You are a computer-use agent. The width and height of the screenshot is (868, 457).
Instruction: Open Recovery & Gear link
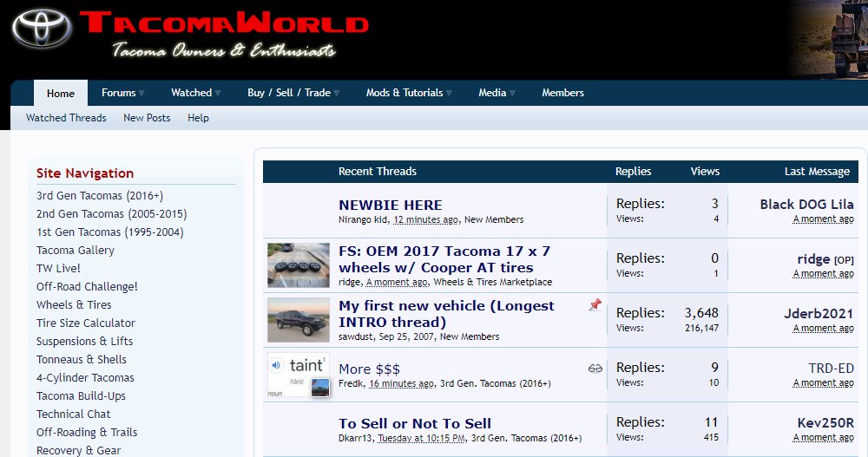(79, 450)
